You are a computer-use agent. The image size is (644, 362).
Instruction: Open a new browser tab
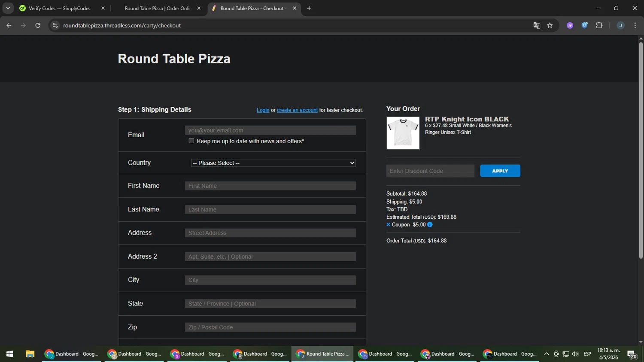[x=309, y=8]
